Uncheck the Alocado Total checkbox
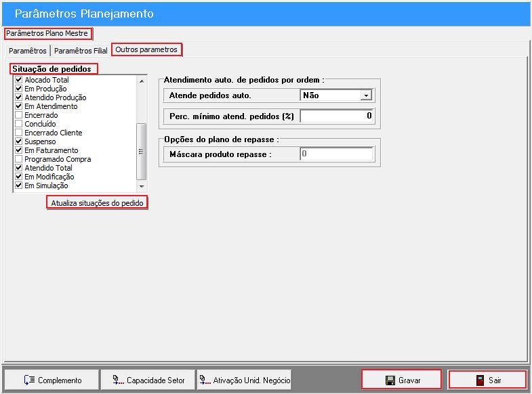Screen dimensions: 532x394 click(19, 80)
